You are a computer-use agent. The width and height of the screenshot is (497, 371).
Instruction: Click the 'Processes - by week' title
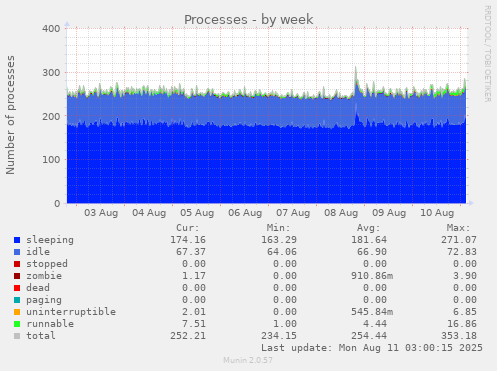click(249, 19)
